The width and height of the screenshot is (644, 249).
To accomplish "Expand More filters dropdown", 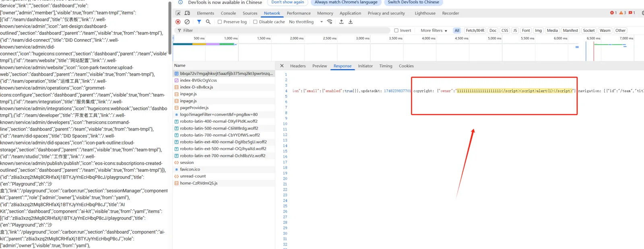I will point(434,31).
